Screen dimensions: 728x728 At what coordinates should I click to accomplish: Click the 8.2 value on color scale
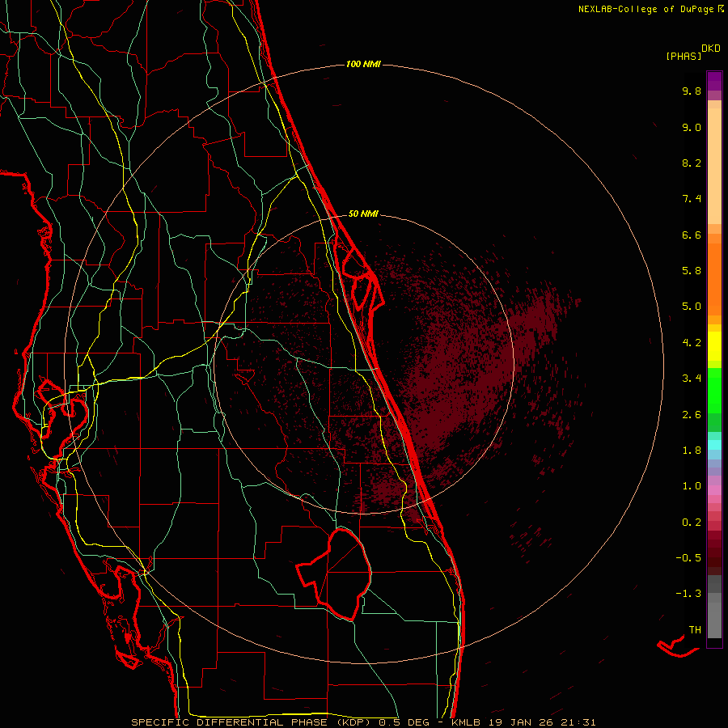point(692,163)
